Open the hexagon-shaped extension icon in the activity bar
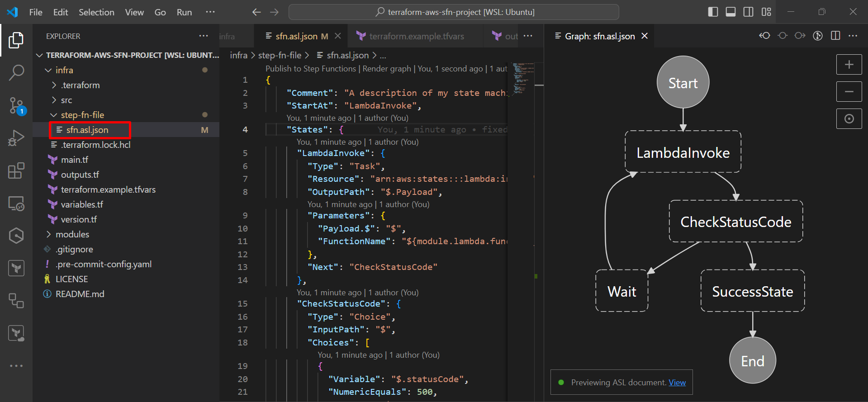This screenshot has height=402, width=868. coord(16,236)
